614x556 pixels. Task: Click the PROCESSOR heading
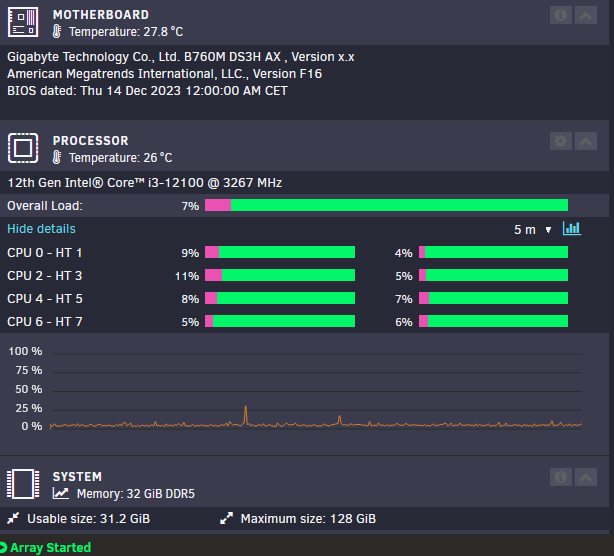pyautogui.click(x=90, y=141)
